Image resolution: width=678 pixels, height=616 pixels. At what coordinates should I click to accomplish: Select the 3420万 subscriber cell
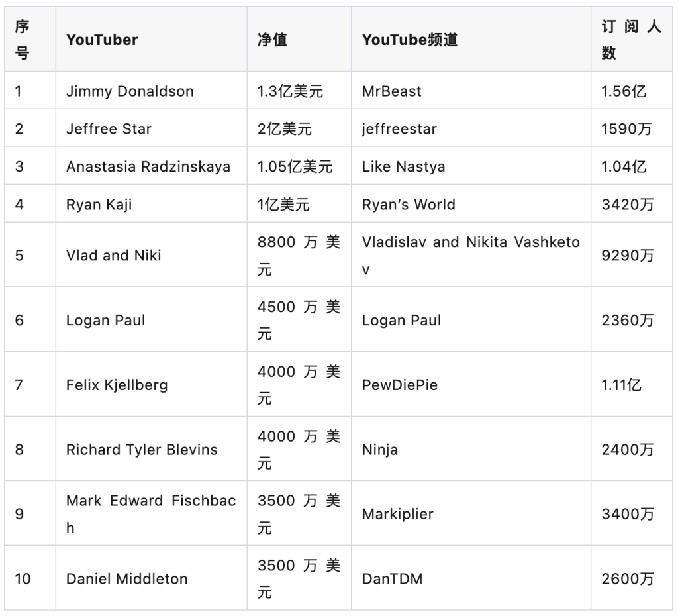[x=632, y=204]
